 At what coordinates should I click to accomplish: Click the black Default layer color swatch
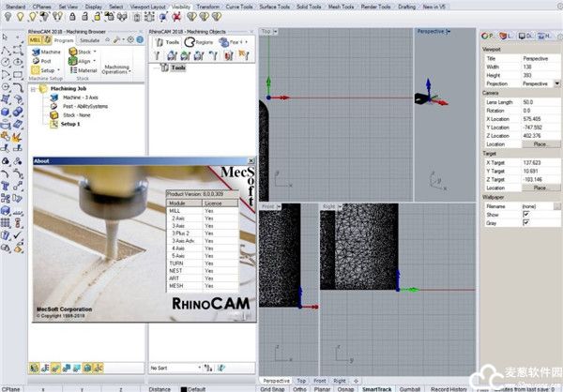coord(184,389)
